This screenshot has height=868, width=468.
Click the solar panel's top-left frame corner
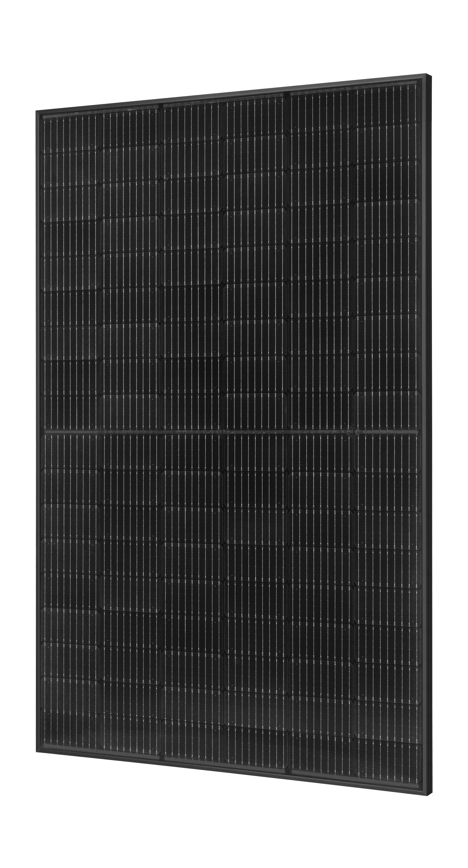(x=36, y=111)
